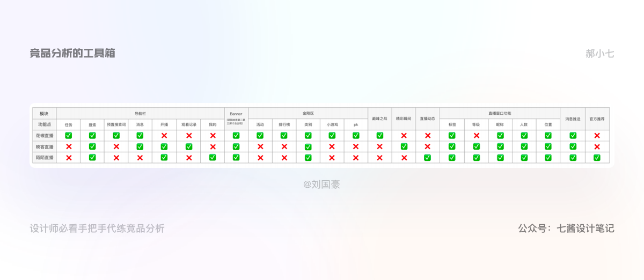
Task: Click the 排行榜 column header
Action: click(x=284, y=124)
